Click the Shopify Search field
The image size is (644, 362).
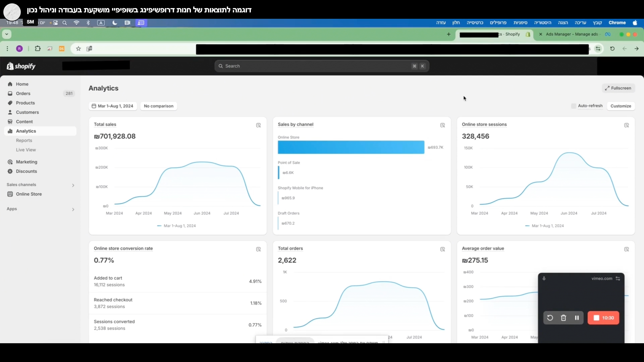tap(317, 66)
